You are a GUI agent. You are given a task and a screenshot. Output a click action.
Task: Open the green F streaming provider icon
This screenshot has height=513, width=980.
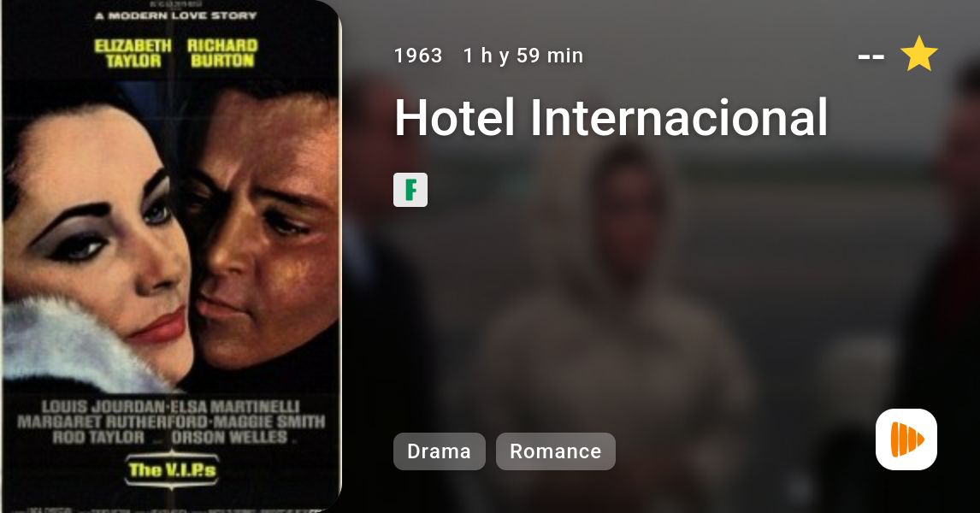click(410, 190)
